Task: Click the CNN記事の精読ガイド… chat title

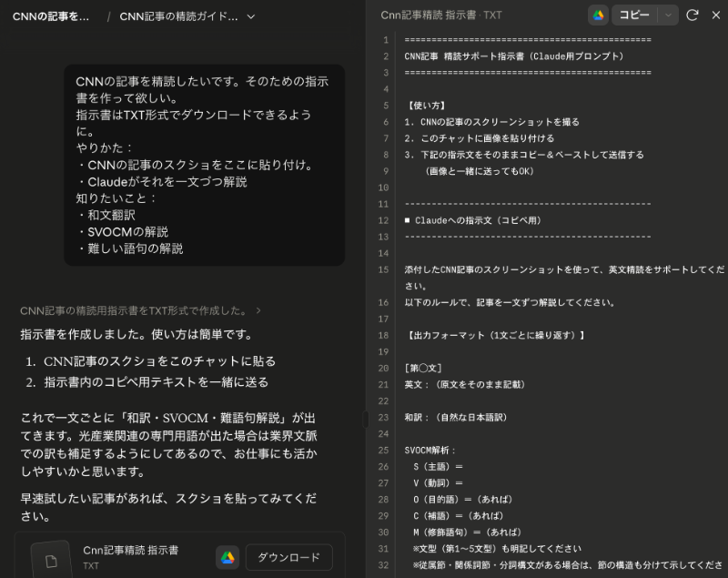Action: pyautogui.click(x=178, y=16)
